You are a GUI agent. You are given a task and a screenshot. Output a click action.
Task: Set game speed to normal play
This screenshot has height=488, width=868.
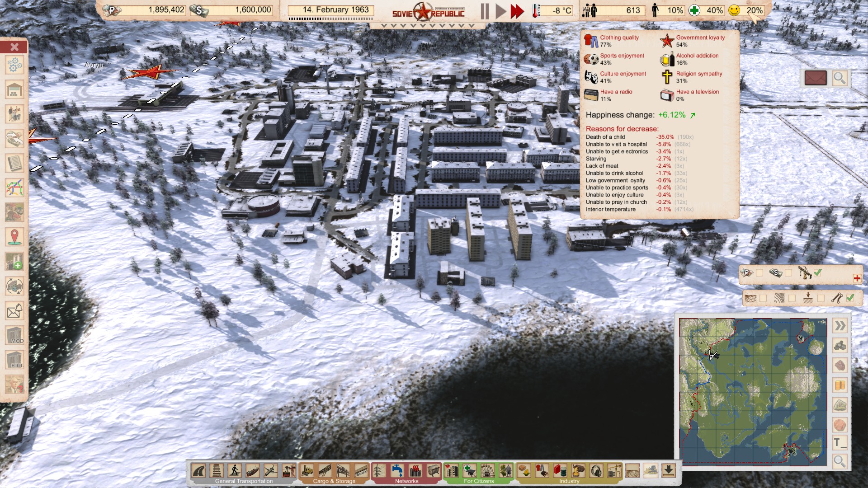pyautogui.click(x=500, y=11)
